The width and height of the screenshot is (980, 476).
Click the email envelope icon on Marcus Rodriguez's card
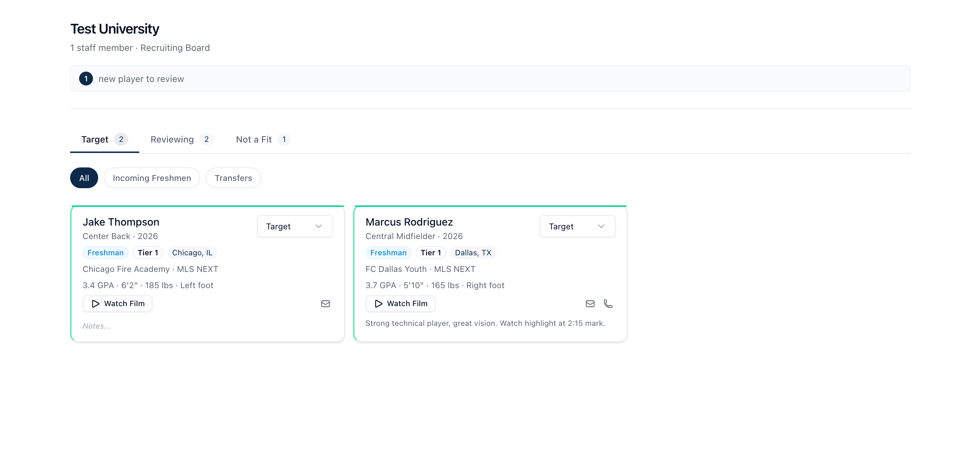coord(590,303)
